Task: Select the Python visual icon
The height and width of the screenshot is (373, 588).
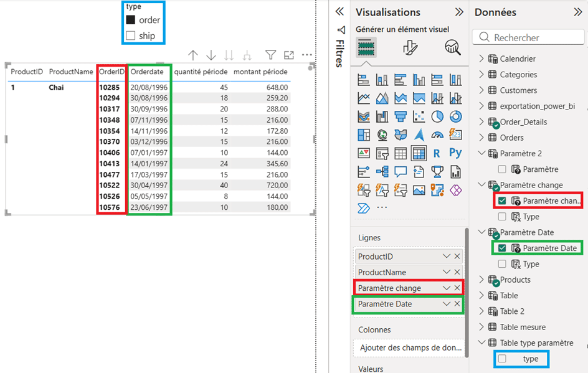Action: pos(455,153)
